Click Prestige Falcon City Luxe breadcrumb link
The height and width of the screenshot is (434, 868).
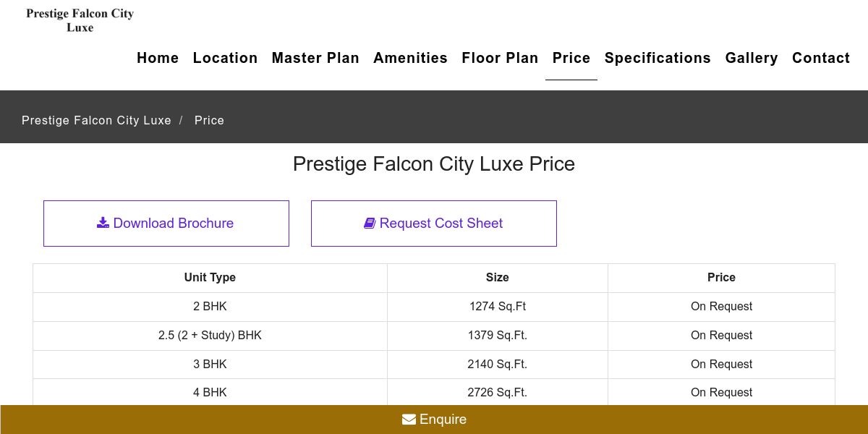point(96,120)
